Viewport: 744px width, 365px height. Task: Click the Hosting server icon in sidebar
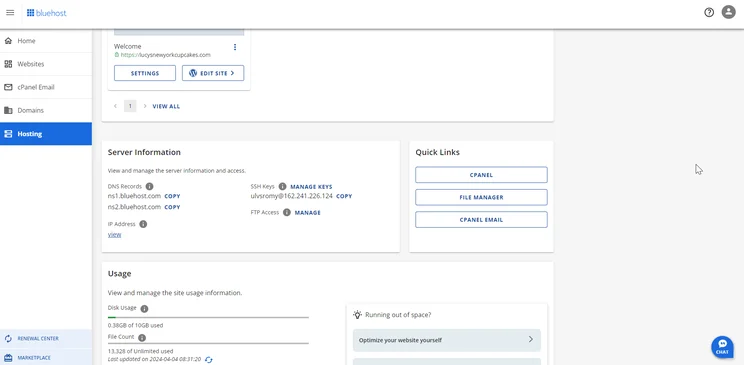coord(8,134)
